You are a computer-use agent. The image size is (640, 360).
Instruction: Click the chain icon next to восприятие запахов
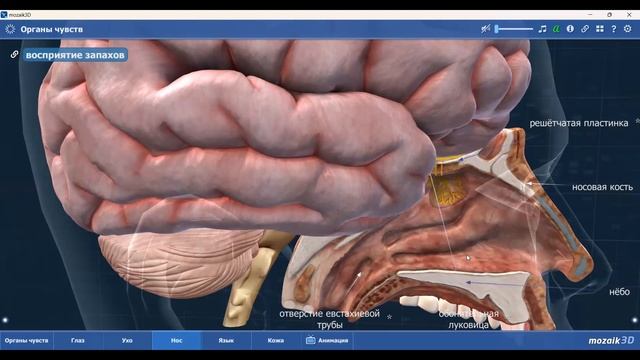click(14, 54)
